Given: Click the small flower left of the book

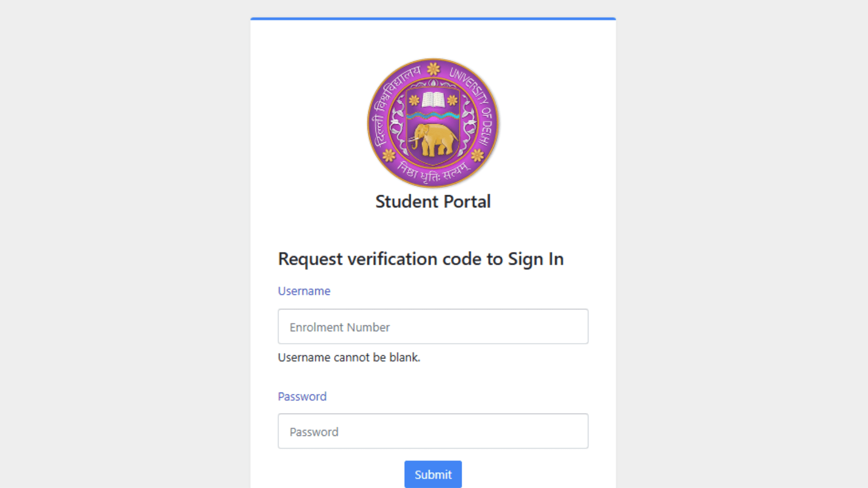Looking at the screenshot, I should click(x=414, y=100).
